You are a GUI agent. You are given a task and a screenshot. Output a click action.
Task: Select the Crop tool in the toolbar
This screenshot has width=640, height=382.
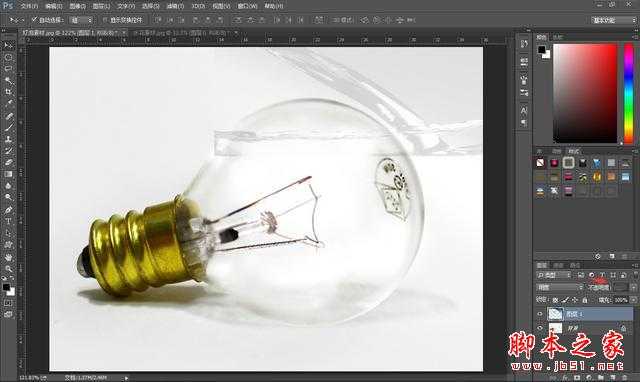point(8,92)
